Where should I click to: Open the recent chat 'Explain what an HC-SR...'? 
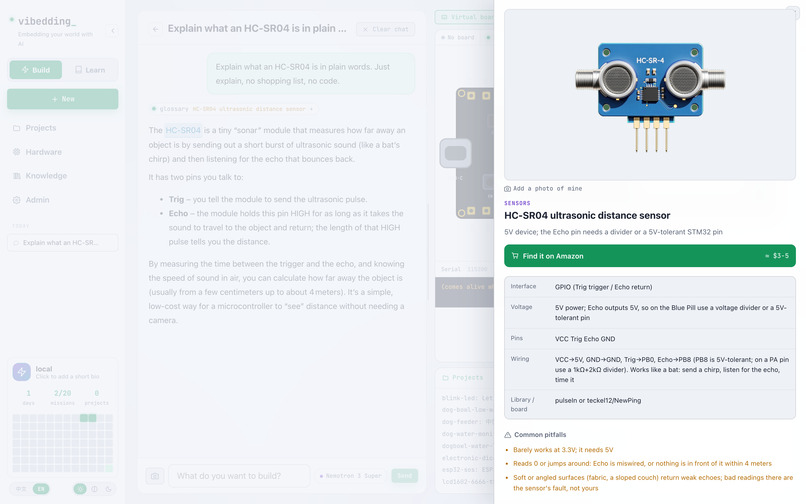pyautogui.click(x=63, y=243)
